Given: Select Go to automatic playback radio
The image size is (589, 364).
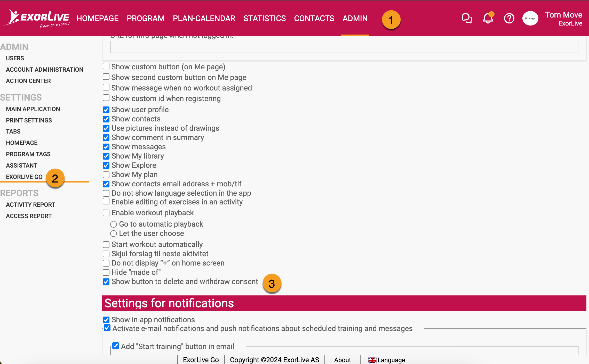Looking at the screenshot, I should click(x=114, y=224).
